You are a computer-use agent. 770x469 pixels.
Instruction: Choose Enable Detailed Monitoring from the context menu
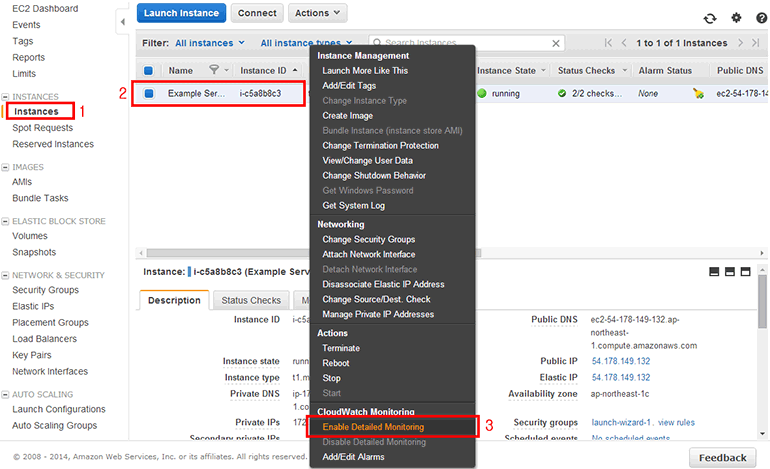tap(373, 427)
